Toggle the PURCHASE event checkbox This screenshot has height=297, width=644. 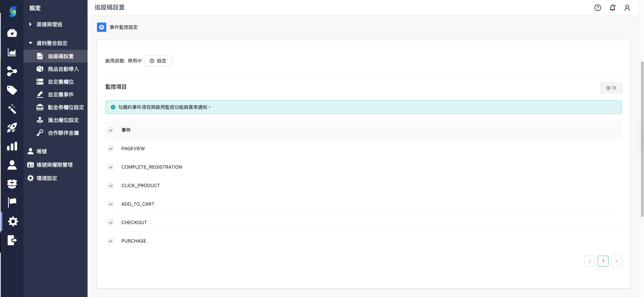(111, 241)
